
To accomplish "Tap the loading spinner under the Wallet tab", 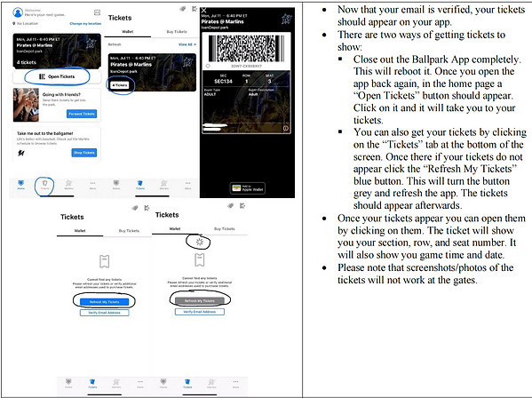I will point(200,242).
